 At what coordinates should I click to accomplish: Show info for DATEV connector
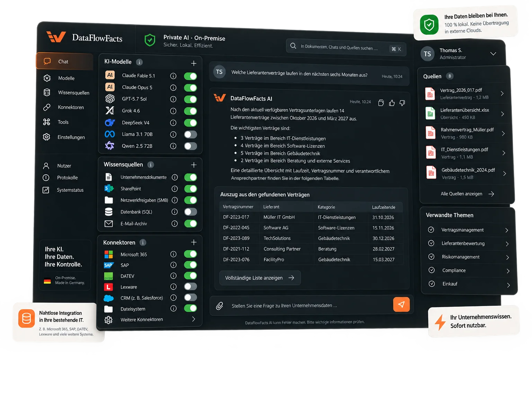[174, 276]
